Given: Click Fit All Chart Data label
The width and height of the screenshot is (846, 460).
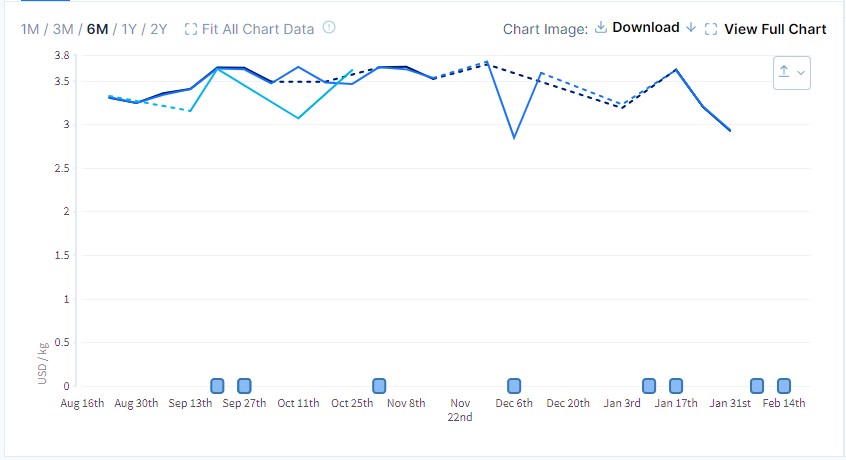Looking at the screenshot, I should click(x=258, y=29).
